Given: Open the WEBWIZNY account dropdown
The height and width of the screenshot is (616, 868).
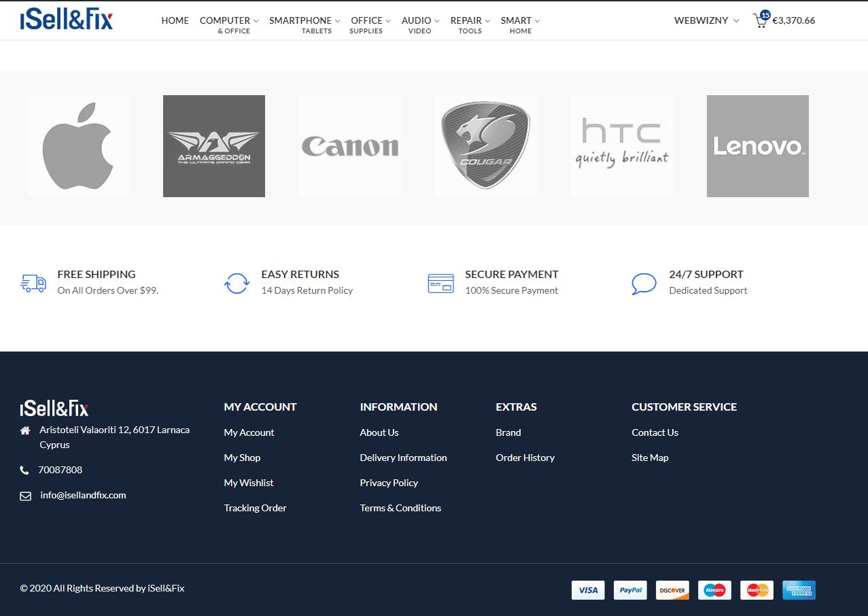Looking at the screenshot, I should (x=706, y=20).
